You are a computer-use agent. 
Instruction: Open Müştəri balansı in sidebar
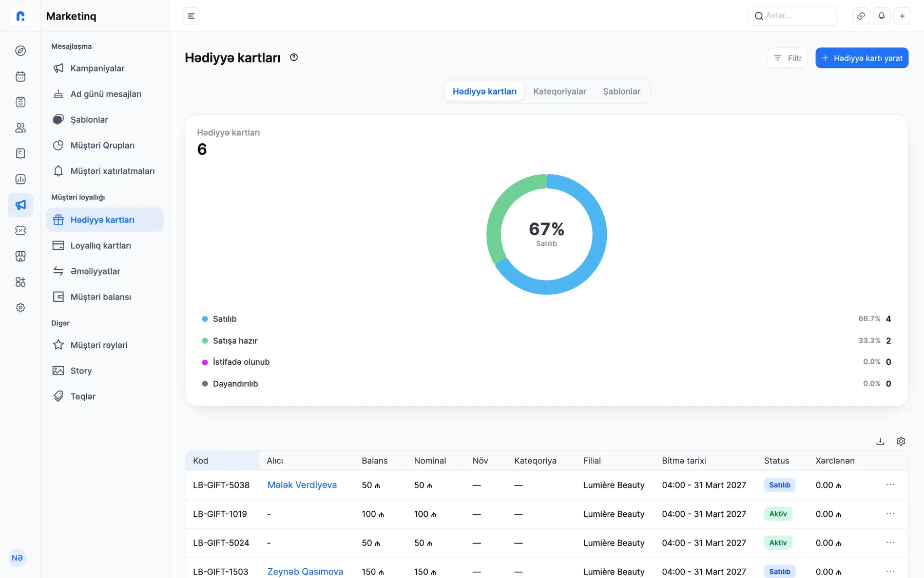click(x=105, y=297)
